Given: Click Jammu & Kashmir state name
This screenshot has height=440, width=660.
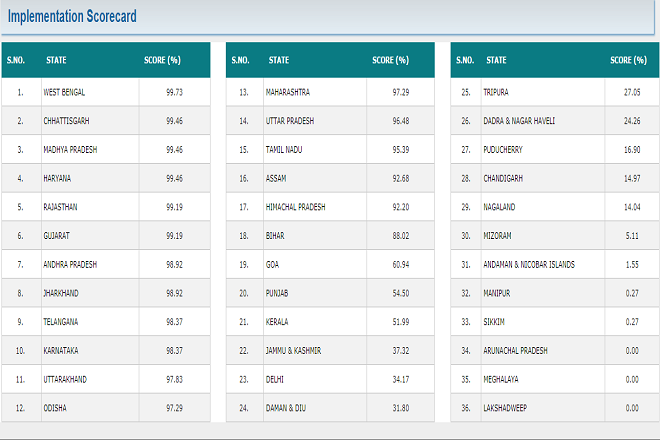Looking at the screenshot, I should pos(293,351).
